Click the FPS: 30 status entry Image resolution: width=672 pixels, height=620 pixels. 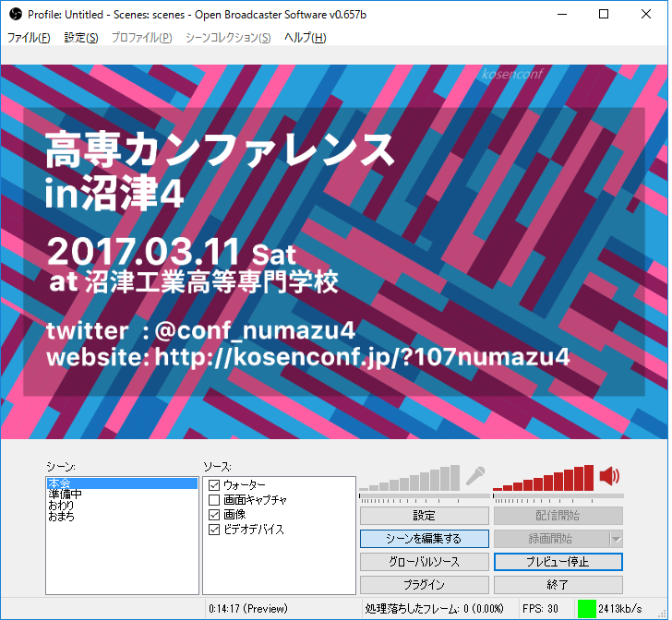[540, 609]
